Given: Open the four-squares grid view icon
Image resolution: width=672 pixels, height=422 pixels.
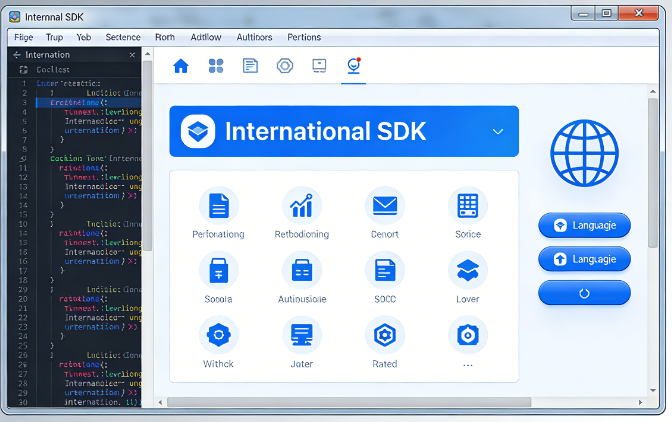Looking at the screenshot, I should click(216, 66).
